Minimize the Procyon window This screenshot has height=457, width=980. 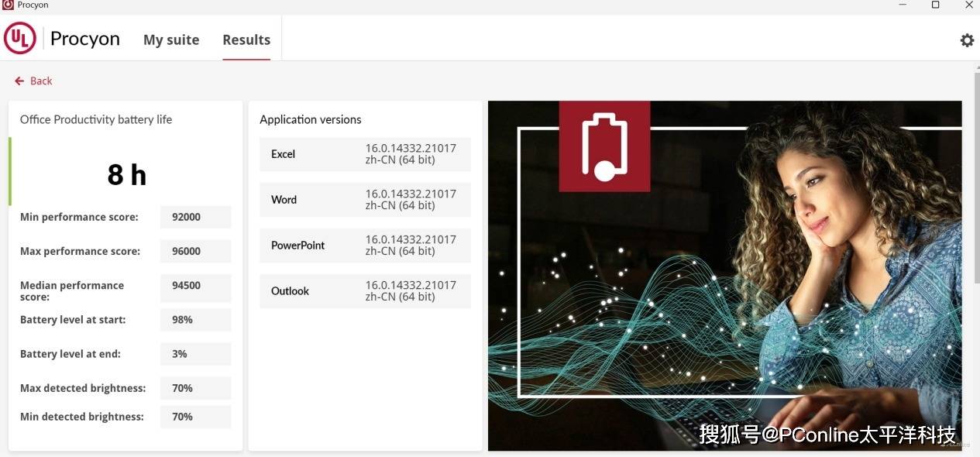click(903, 5)
